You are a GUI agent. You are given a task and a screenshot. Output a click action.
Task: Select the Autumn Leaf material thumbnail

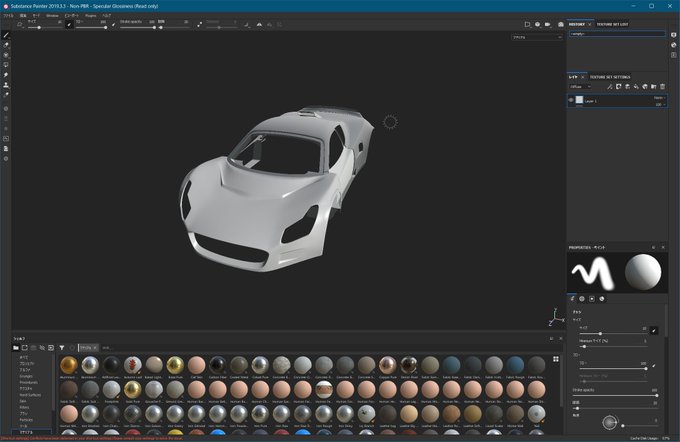pyautogui.click(x=133, y=365)
